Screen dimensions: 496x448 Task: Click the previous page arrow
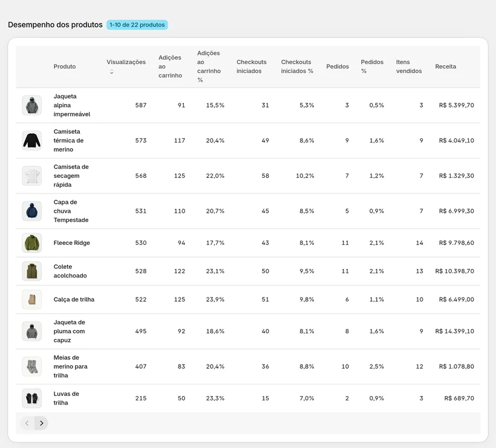27,423
